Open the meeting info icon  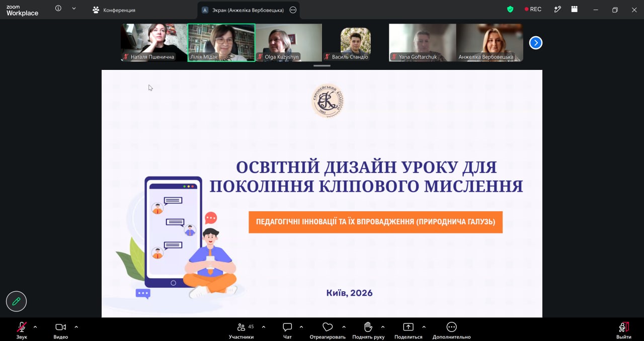(58, 9)
